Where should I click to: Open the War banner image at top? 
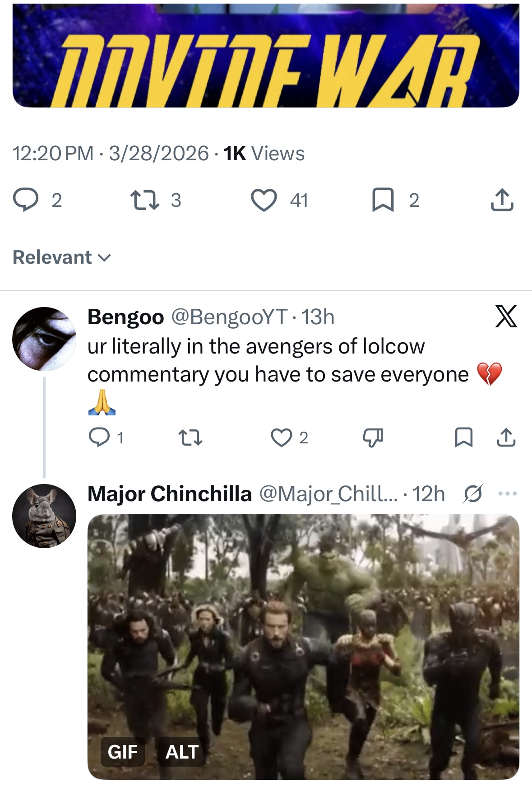[x=266, y=56]
